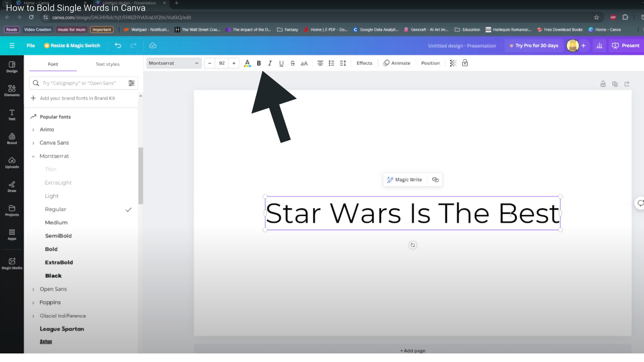Decrease font size with minus button

(x=210, y=63)
